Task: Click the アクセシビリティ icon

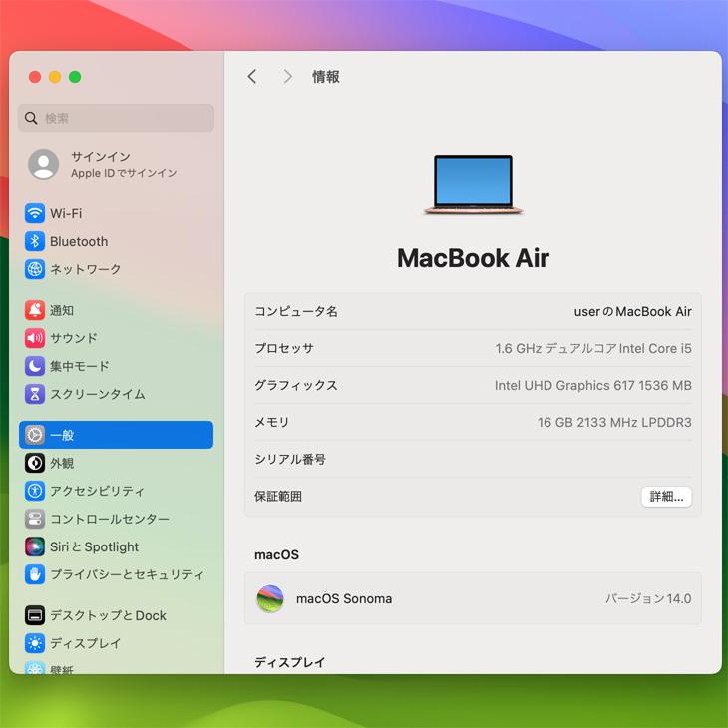Action: point(35,491)
